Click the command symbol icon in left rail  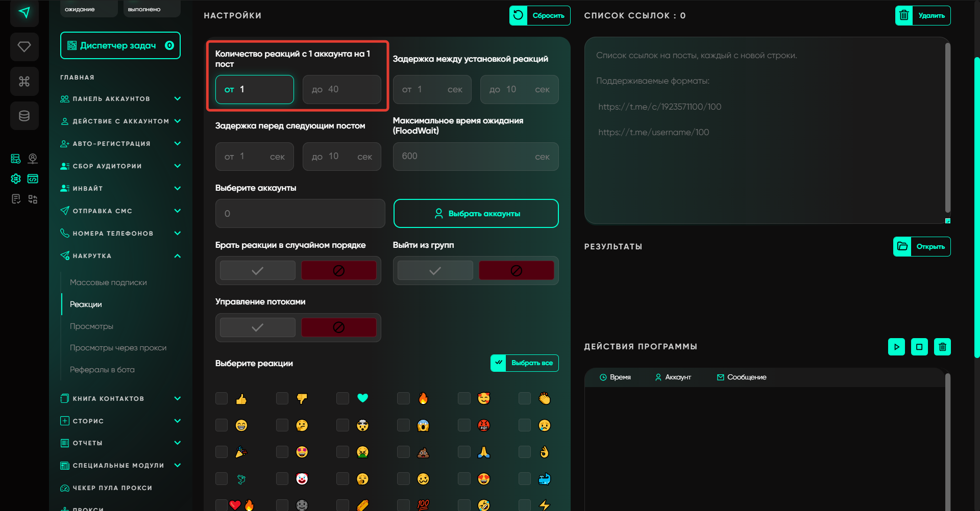click(x=24, y=82)
